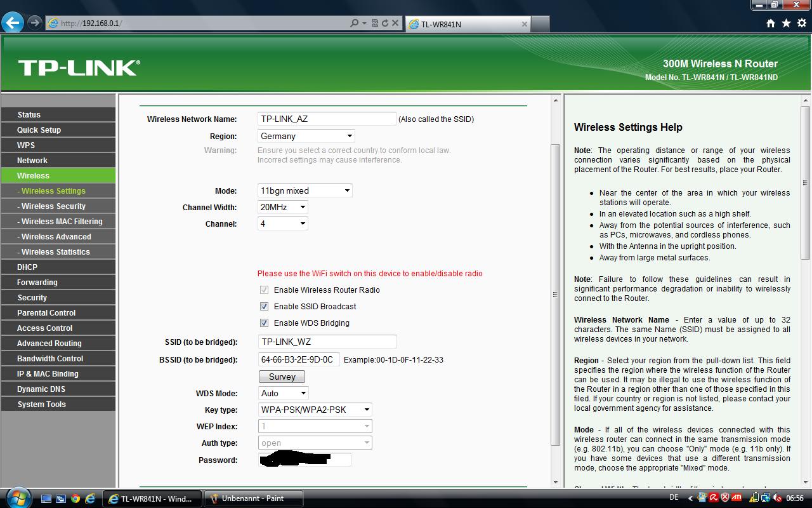This screenshot has height=508, width=812.
Task: Open Network menu item
Action: 58,161
